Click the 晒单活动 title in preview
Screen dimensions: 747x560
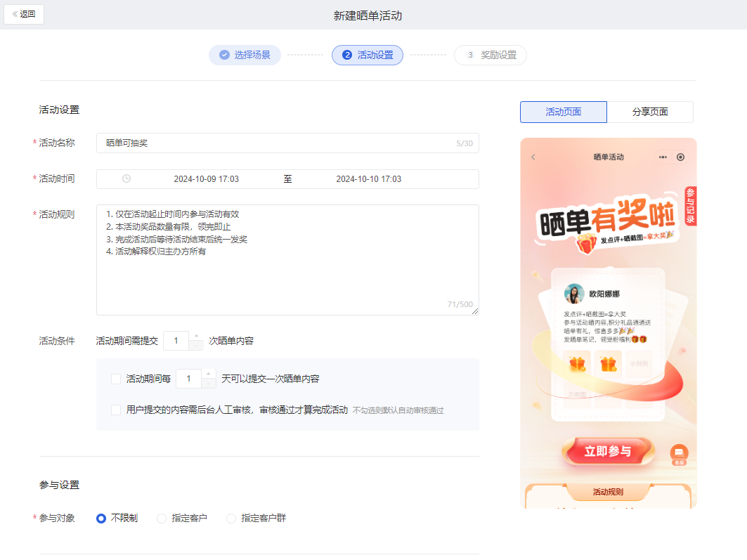tap(609, 157)
